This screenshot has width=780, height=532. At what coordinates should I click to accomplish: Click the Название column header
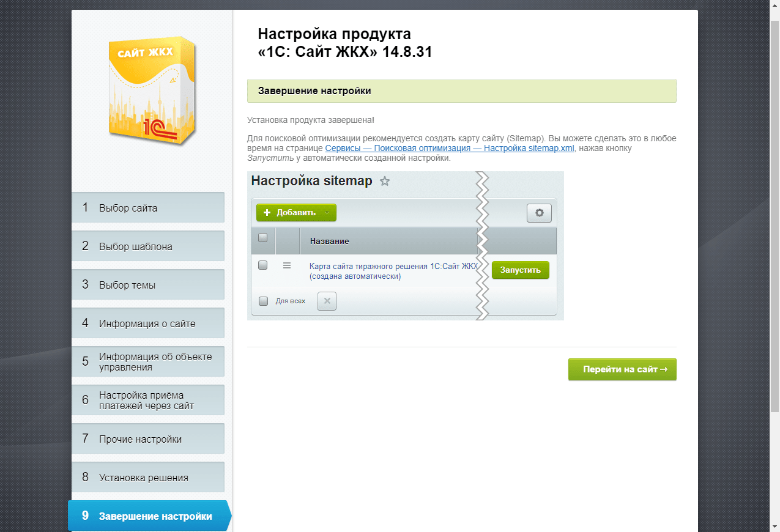tap(329, 241)
